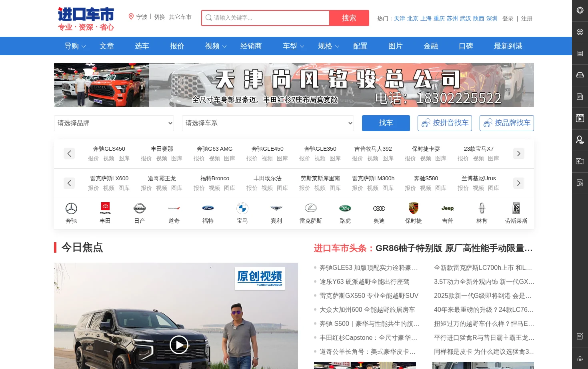Click the Lincoln 林肯 brand logo

click(x=482, y=208)
